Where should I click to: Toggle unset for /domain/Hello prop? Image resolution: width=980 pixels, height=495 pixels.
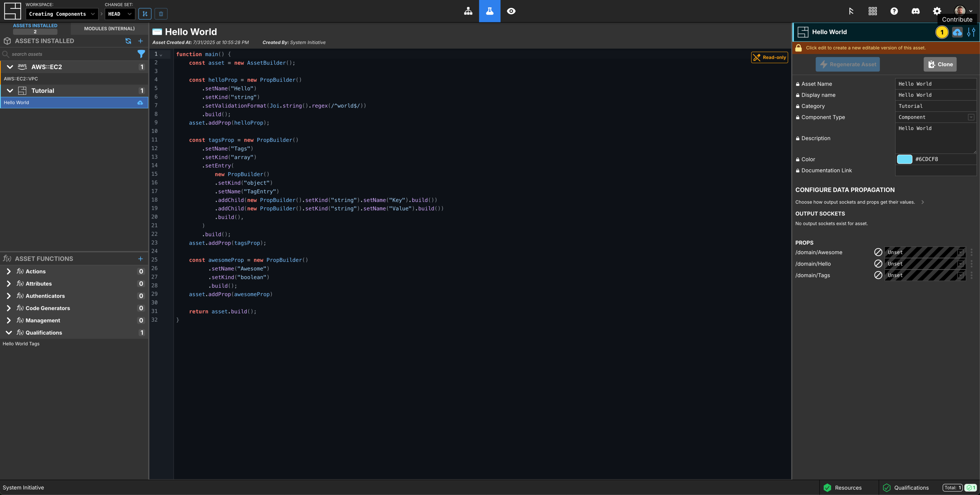pyautogui.click(x=878, y=264)
